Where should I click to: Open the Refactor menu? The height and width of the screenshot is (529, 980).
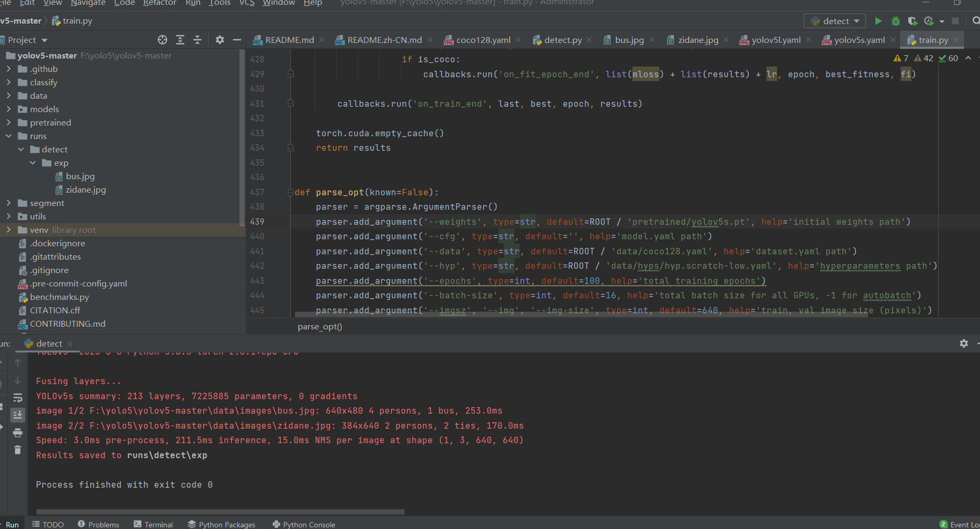point(159,3)
